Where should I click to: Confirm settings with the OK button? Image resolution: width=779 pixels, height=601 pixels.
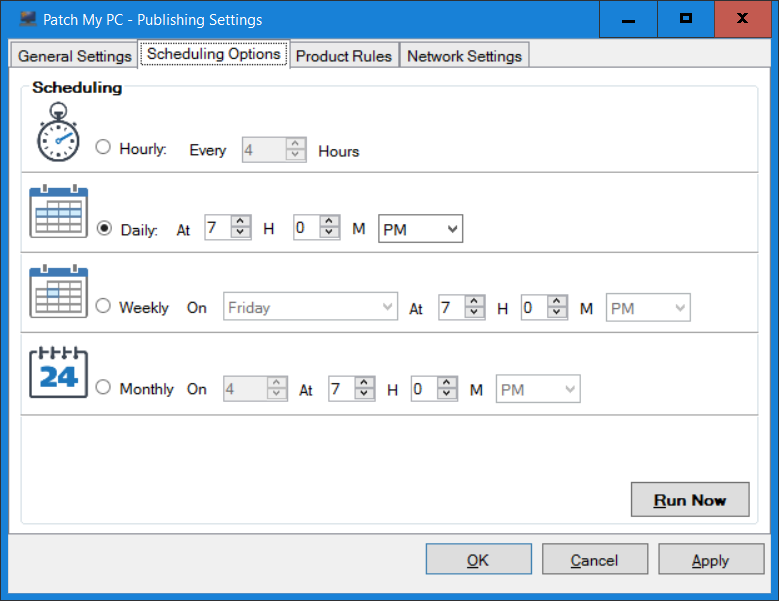tap(478, 559)
